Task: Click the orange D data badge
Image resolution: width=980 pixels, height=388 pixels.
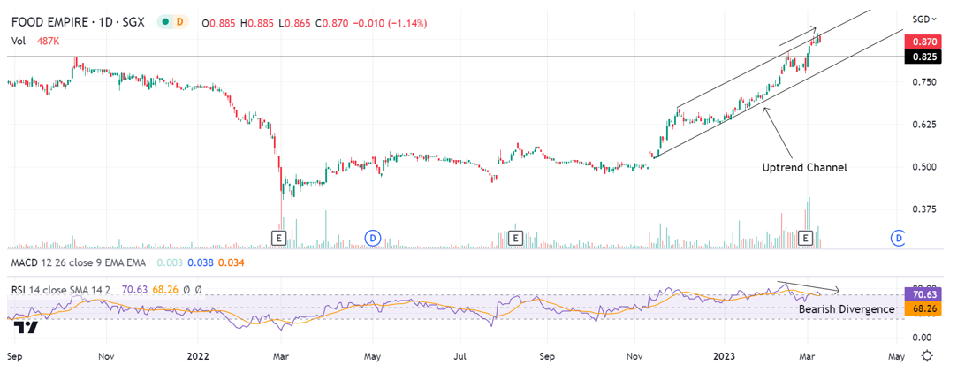Action: 180,22
